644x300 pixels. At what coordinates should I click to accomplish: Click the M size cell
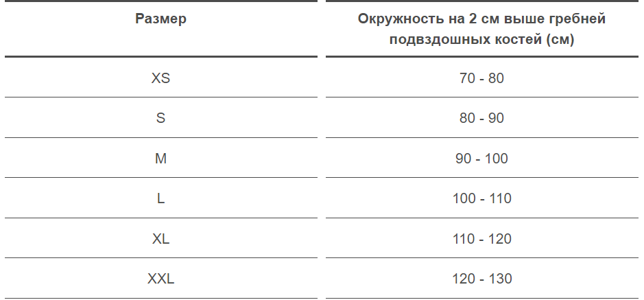point(160,158)
